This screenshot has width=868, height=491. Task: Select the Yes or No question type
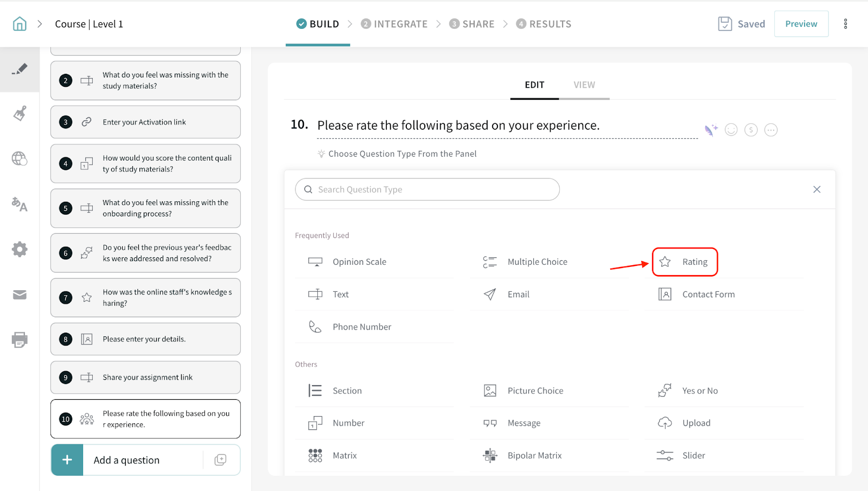pyautogui.click(x=699, y=391)
